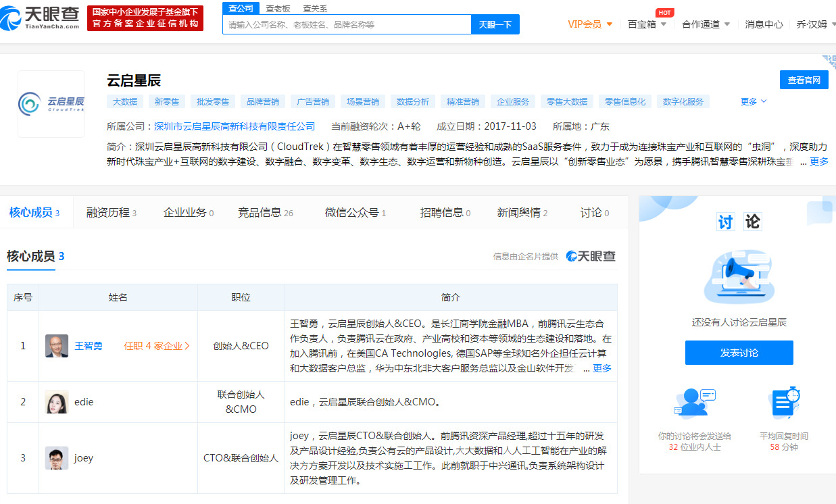Click the name edie in table
Viewport: 836px width, 504px height.
[x=84, y=402]
